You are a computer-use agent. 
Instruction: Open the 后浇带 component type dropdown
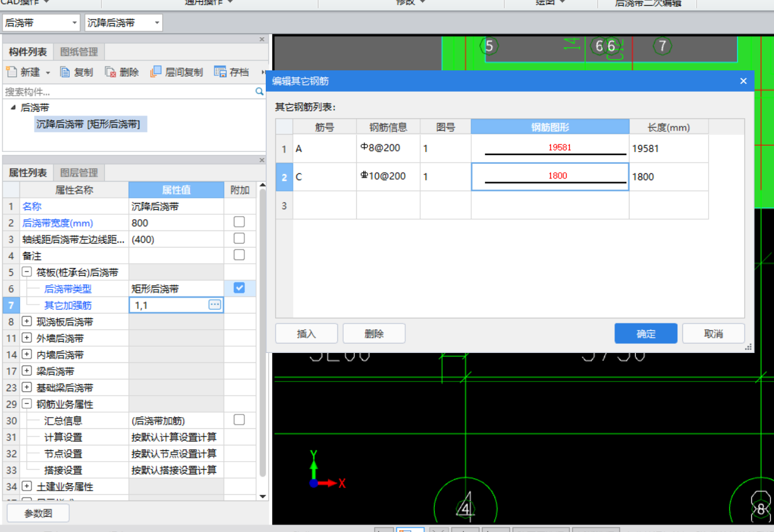(74, 23)
